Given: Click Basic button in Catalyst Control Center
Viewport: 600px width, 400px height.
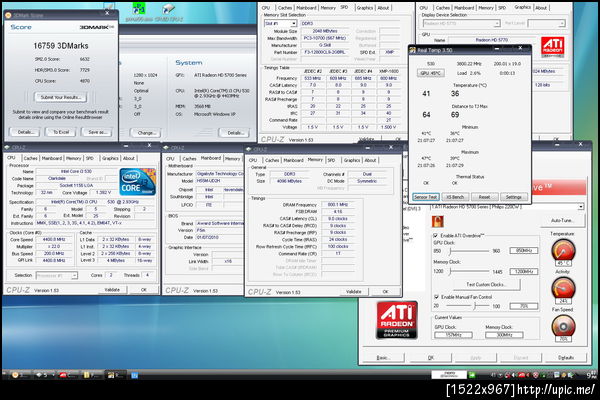Looking at the screenshot, I should pyautogui.click(x=383, y=357).
